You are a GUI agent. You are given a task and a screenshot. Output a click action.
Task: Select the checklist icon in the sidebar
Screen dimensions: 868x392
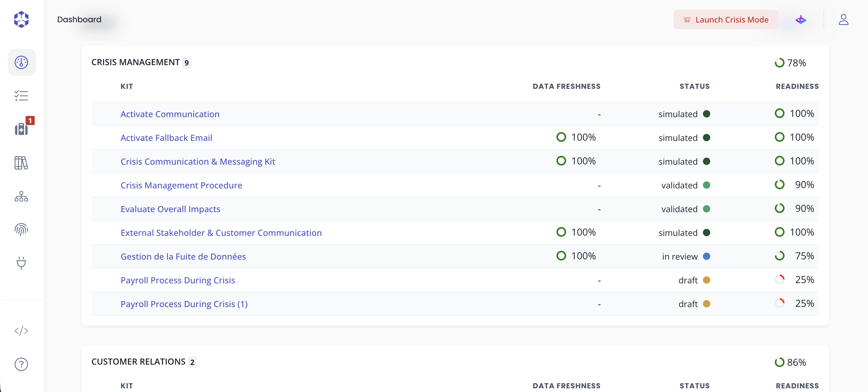(21, 96)
